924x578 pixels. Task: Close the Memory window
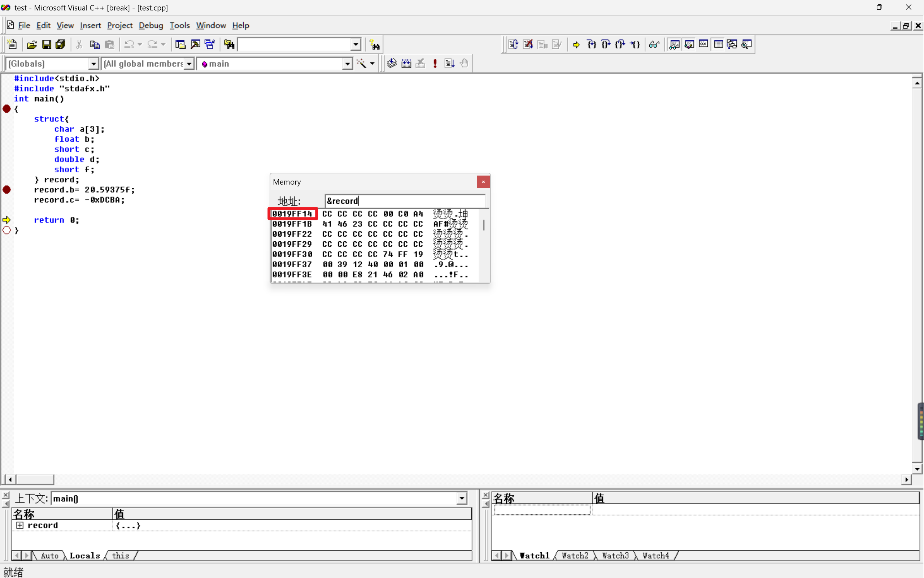[x=483, y=182]
